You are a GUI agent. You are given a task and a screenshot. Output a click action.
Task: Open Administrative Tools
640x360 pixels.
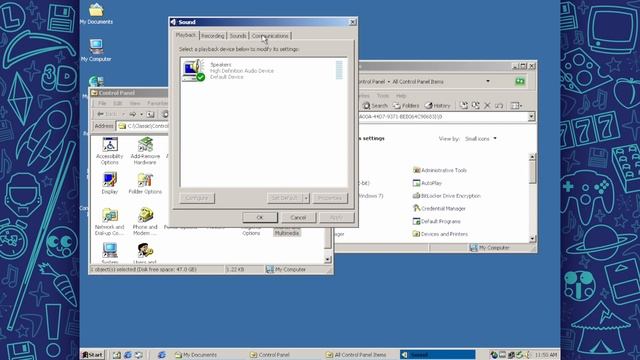click(x=440, y=170)
